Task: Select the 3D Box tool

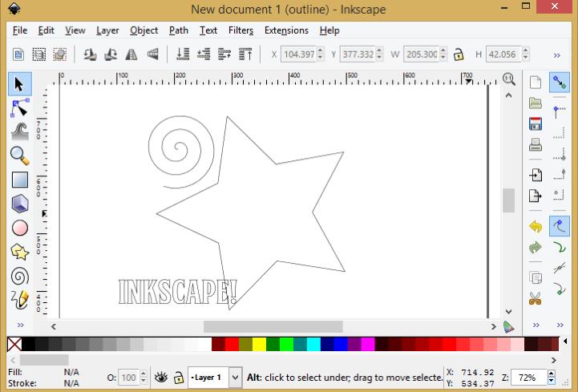Action: pyautogui.click(x=19, y=204)
